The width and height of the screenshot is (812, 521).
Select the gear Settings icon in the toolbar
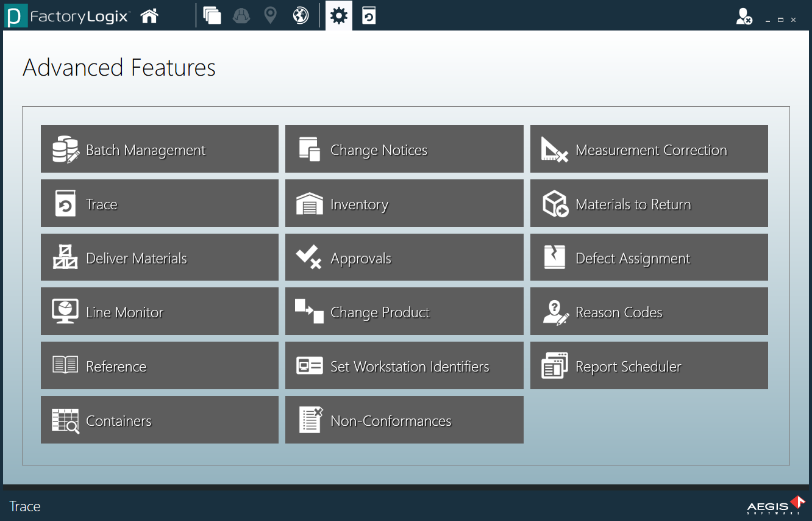coord(338,15)
